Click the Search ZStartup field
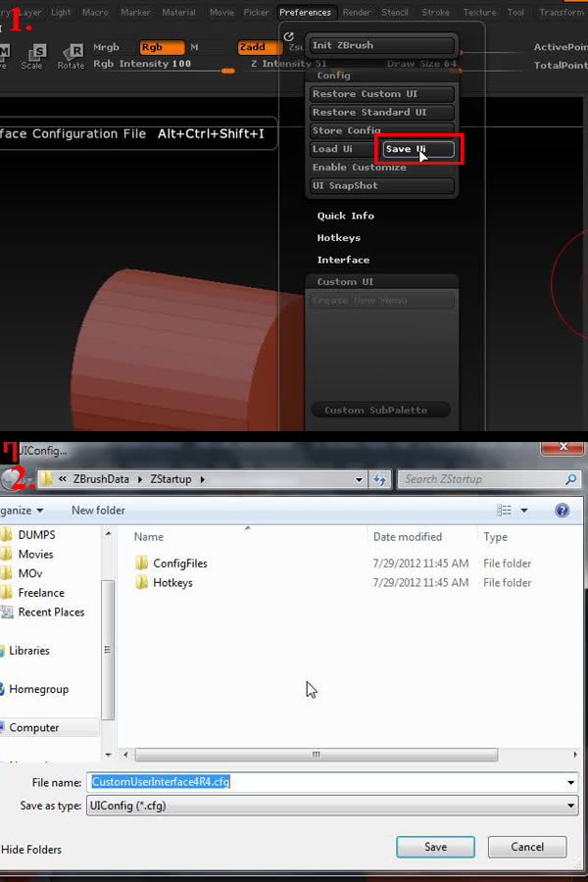Viewport: 588px width, 882px height. [488, 479]
